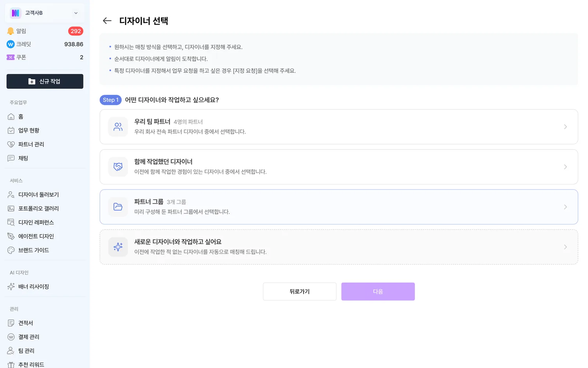Select the 우리 팀 파트너 option card

click(339, 127)
